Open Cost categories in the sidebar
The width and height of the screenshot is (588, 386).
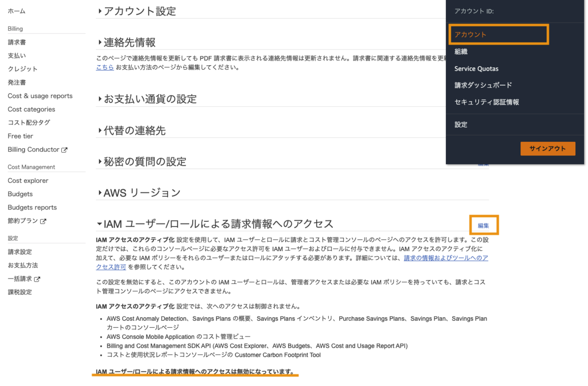coord(31,109)
